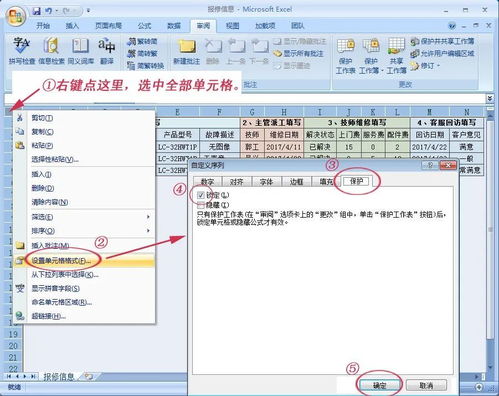Choose Format Cells (设置单元格格式) in the context menu
Viewport: 499px width, 396px height.
click(x=84, y=261)
